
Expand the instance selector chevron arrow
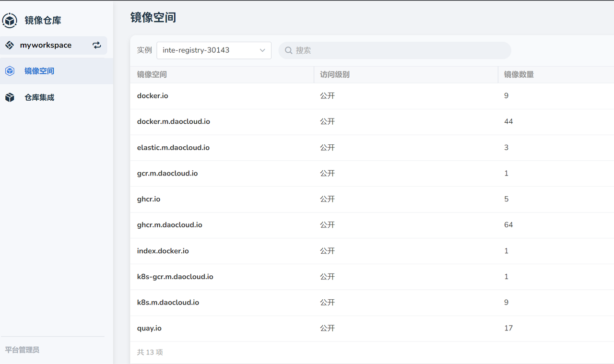coord(262,50)
